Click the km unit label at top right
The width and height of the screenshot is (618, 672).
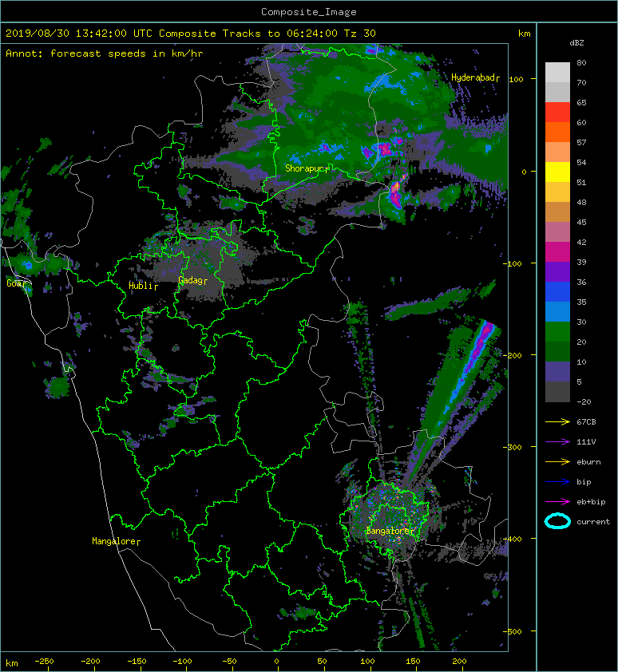tap(524, 34)
